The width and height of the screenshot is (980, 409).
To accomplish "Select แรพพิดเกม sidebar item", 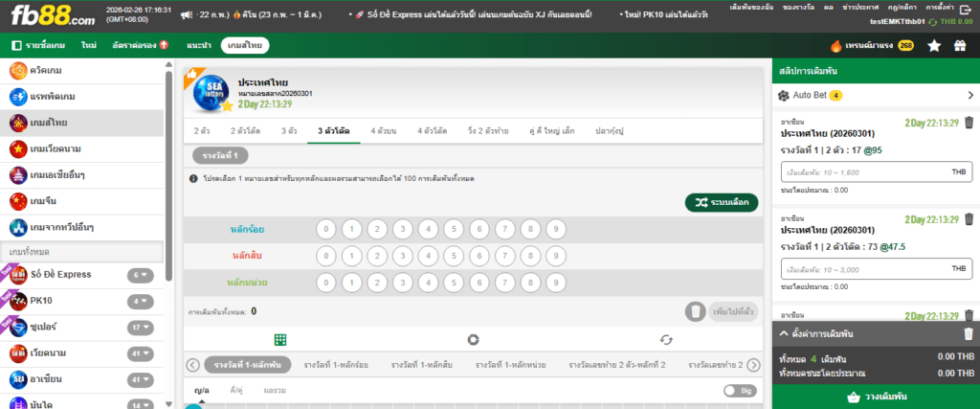I will 81,97.
